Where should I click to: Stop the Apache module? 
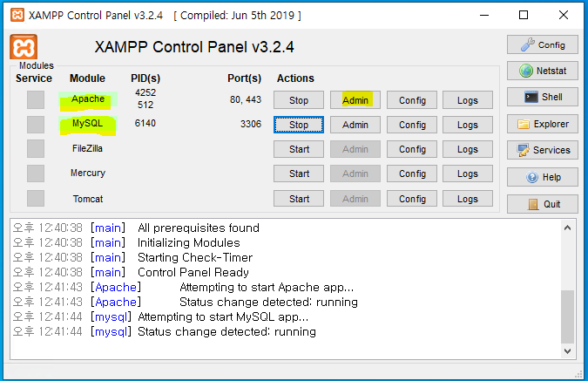point(299,100)
